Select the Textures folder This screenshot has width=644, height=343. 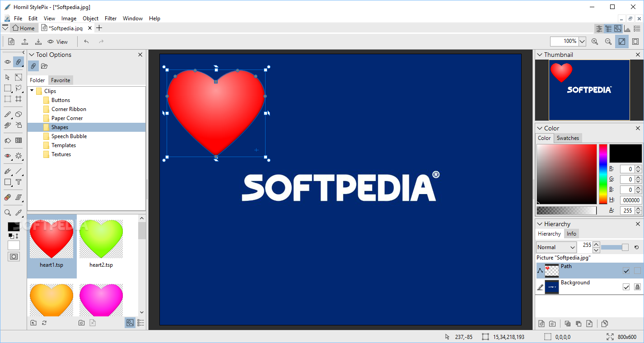point(61,154)
